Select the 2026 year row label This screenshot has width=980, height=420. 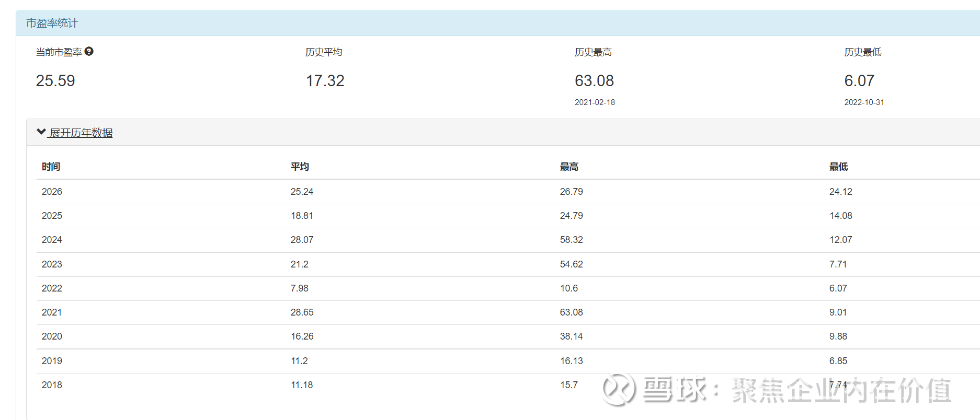pos(52,192)
